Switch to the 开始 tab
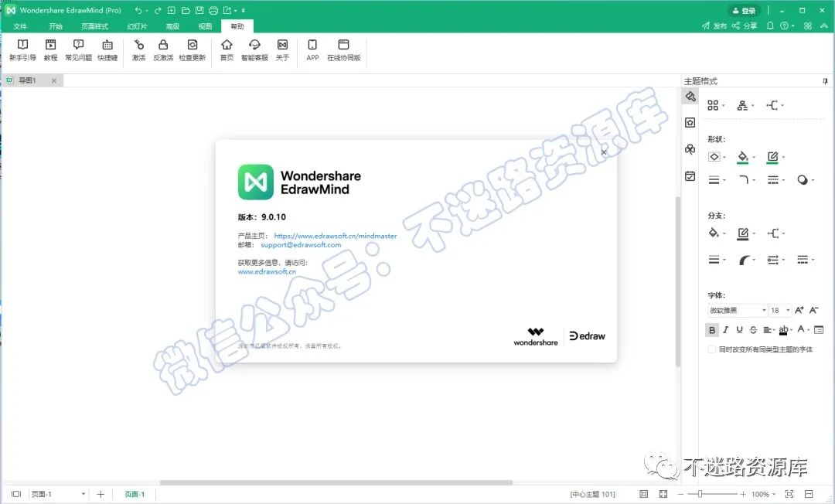 click(56, 26)
